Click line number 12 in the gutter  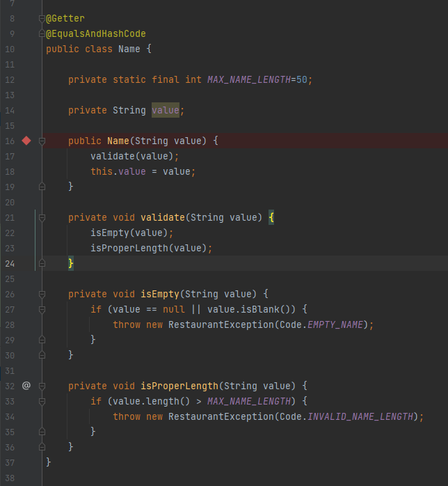pos(10,79)
